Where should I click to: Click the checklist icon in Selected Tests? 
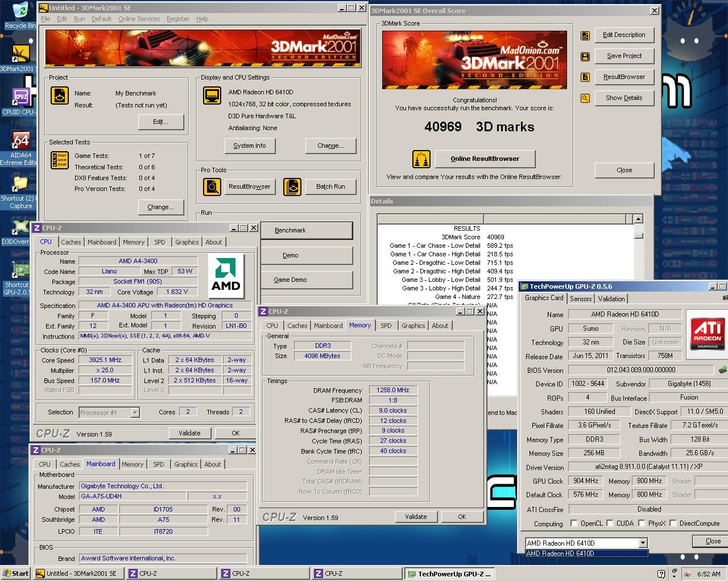pyautogui.click(x=60, y=160)
